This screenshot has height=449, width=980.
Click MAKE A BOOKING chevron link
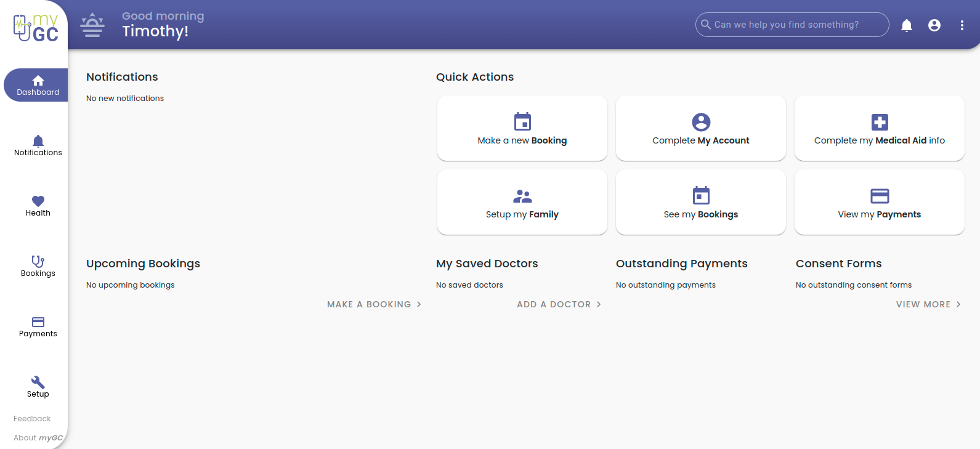coord(374,304)
